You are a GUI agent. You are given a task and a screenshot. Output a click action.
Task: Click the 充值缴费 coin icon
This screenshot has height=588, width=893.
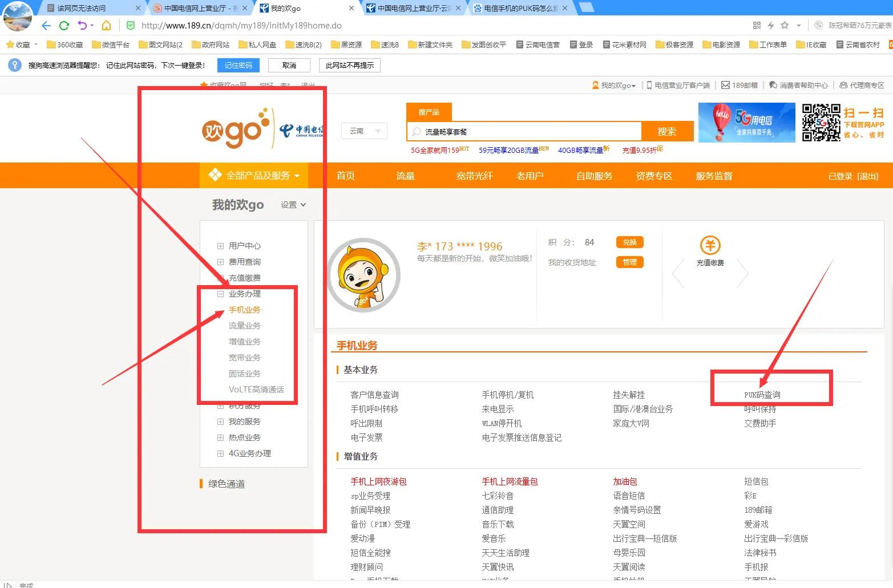pos(710,245)
